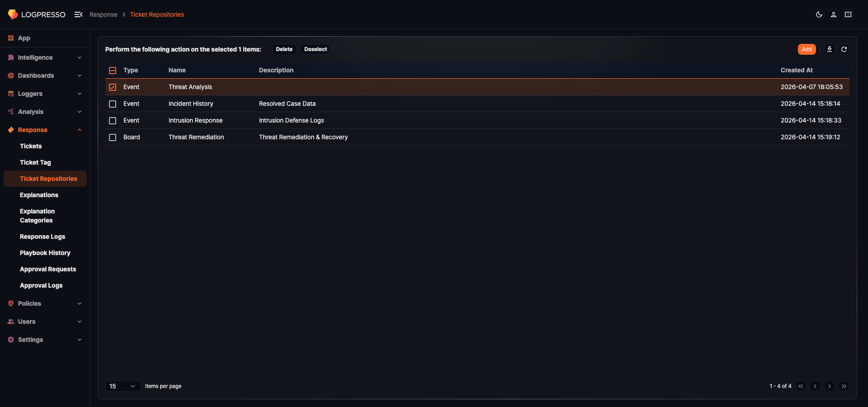Image resolution: width=868 pixels, height=407 pixels.
Task: Open the items per page dropdown
Action: click(x=123, y=386)
